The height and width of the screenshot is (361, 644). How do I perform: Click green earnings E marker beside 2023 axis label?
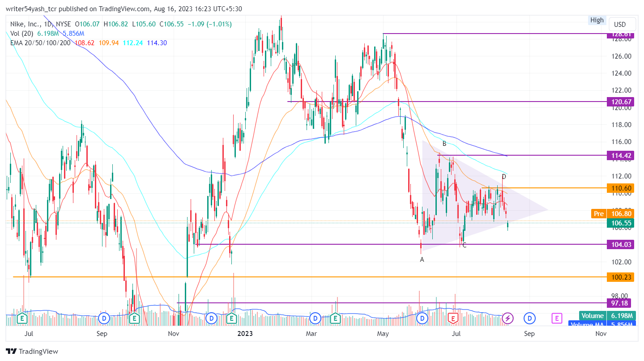pyautogui.click(x=232, y=319)
